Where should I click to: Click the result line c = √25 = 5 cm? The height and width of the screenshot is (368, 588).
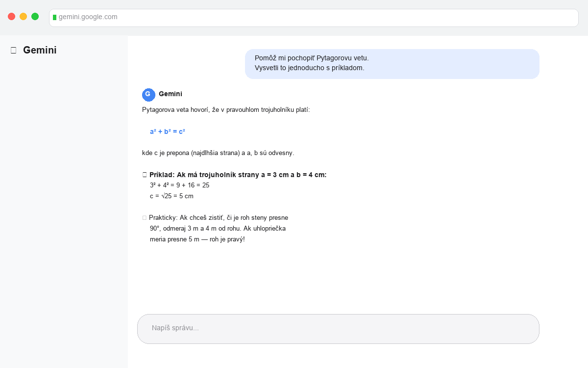171,196
